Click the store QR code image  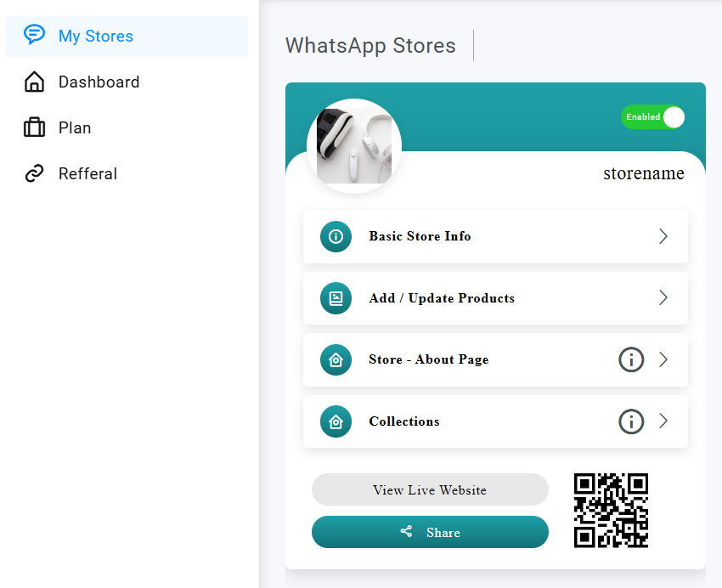tap(611, 510)
